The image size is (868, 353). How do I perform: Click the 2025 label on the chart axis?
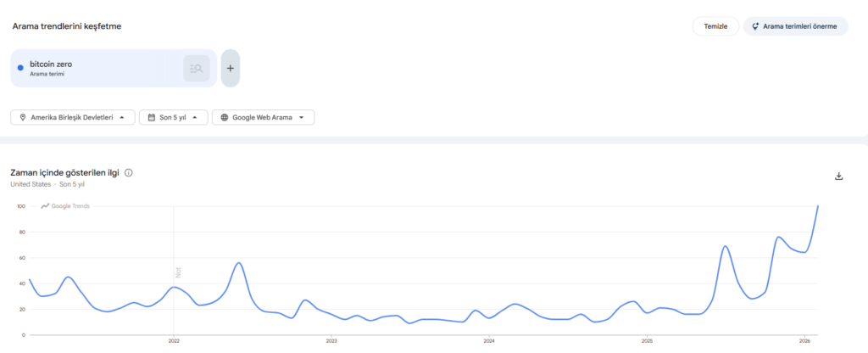point(647,340)
